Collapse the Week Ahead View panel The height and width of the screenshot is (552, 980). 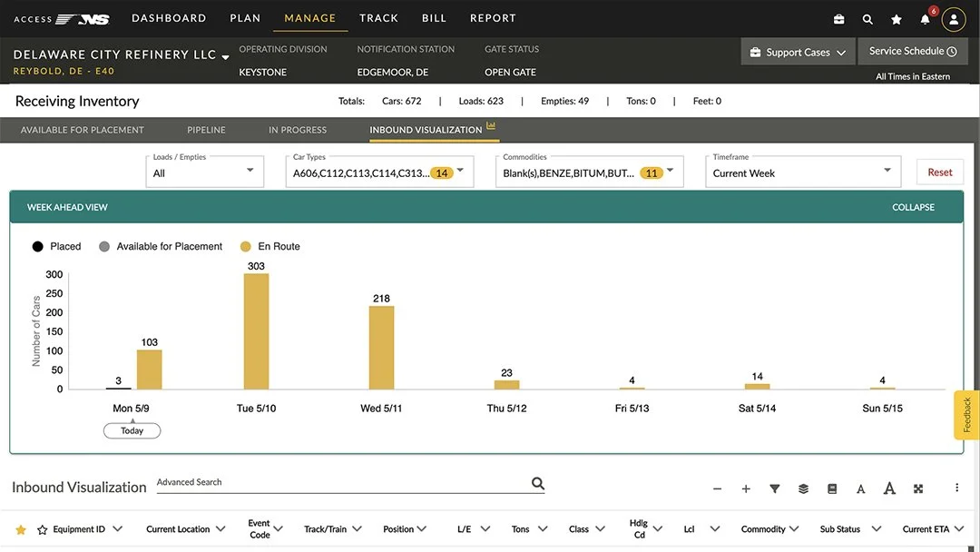(913, 207)
